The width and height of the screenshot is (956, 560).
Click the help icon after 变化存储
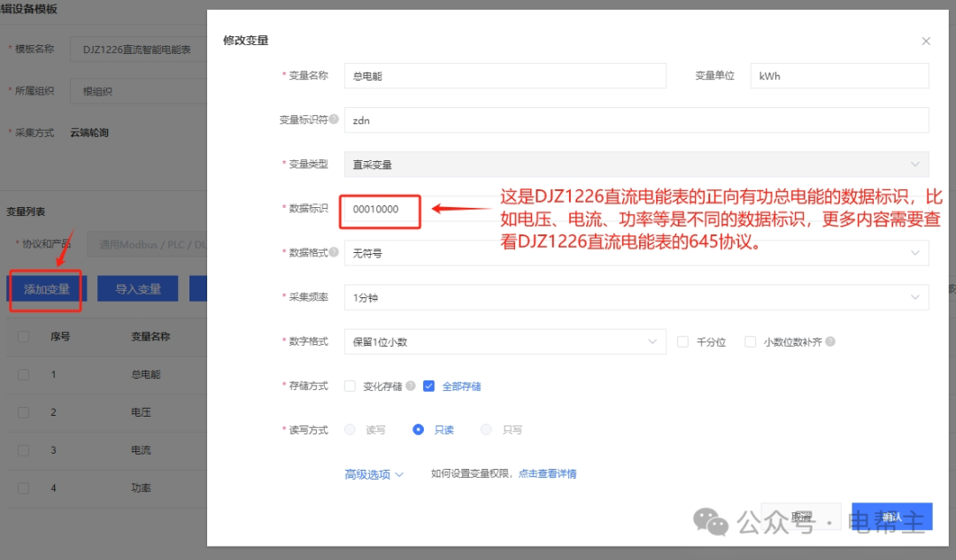pyautogui.click(x=412, y=386)
